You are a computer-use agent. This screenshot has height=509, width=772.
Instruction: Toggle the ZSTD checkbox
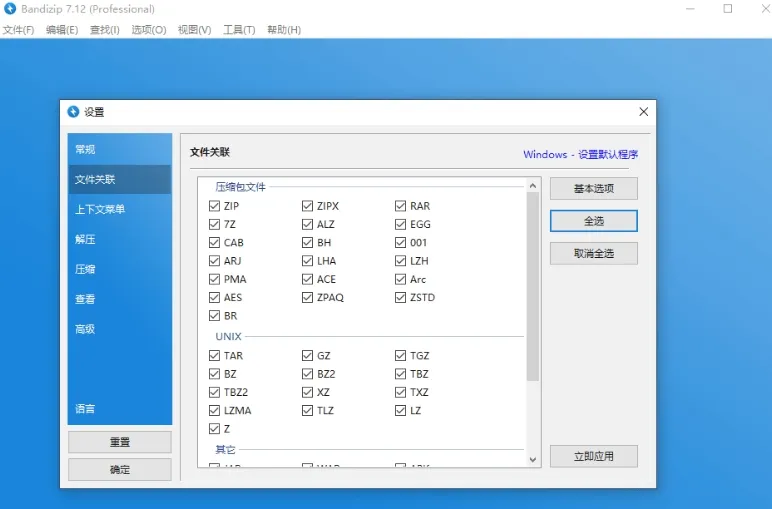point(400,297)
